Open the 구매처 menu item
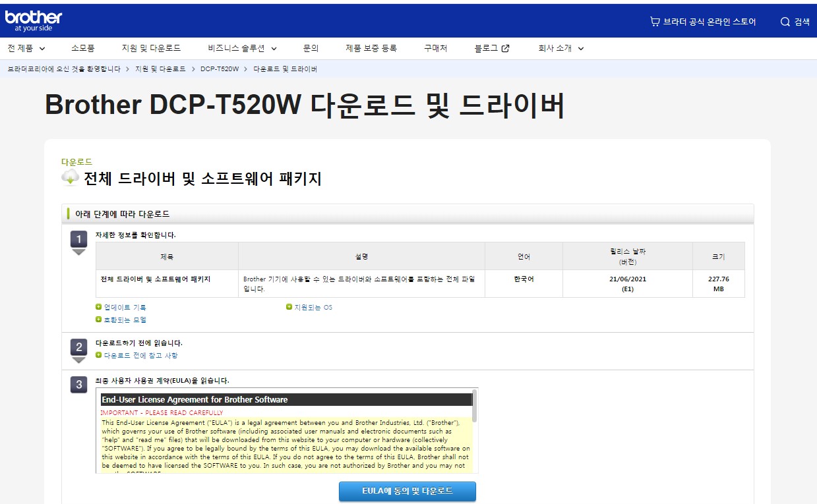 click(436, 48)
